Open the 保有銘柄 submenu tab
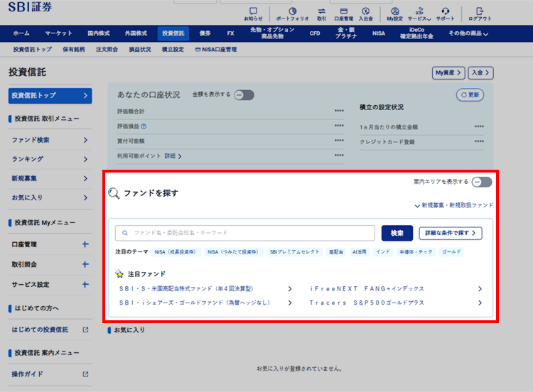 pos(74,50)
